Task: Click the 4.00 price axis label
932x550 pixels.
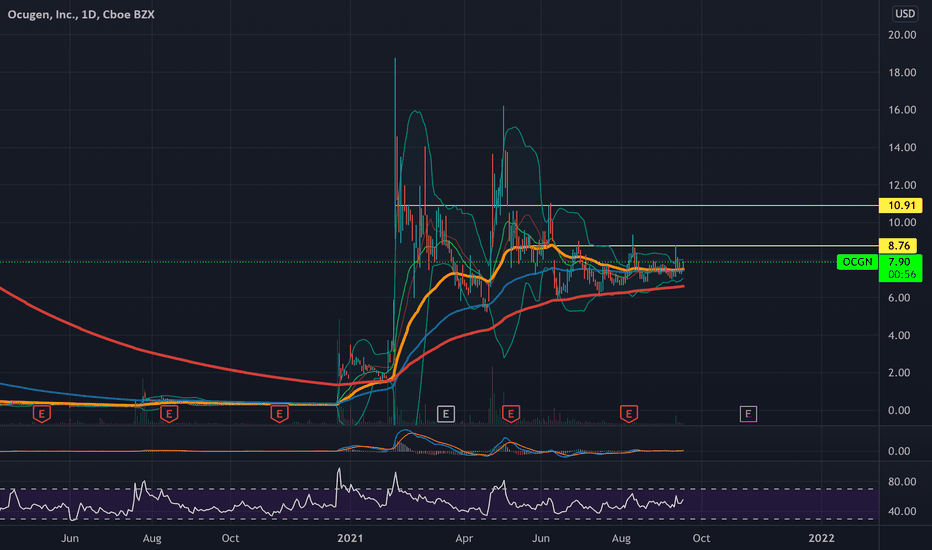Action: 899,335
